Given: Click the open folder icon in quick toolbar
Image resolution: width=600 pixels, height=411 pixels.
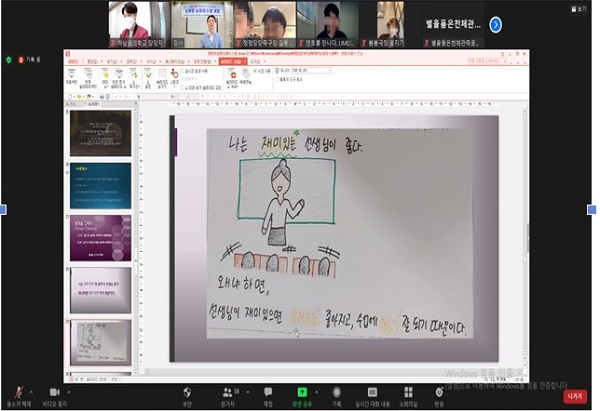Looking at the screenshot, I should (79, 97).
